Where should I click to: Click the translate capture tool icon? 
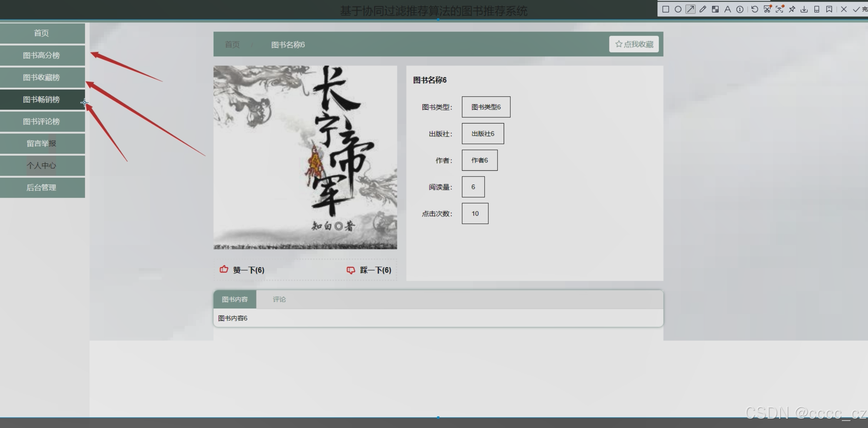click(780, 9)
